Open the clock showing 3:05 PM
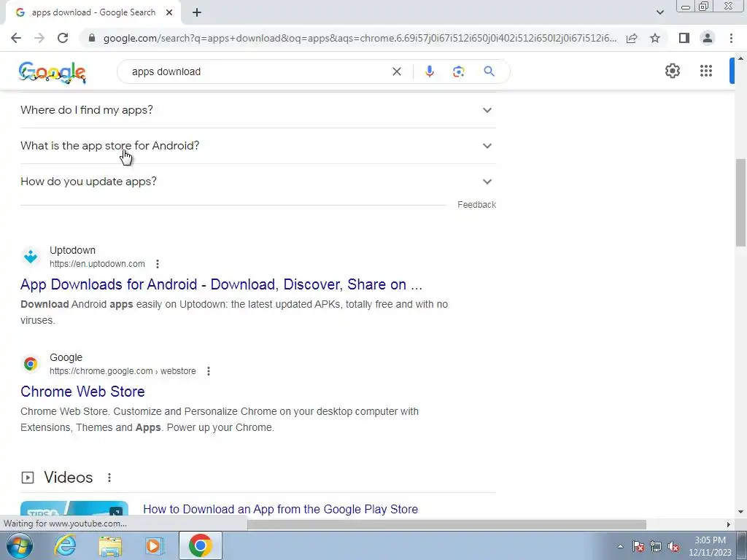 (x=710, y=546)
